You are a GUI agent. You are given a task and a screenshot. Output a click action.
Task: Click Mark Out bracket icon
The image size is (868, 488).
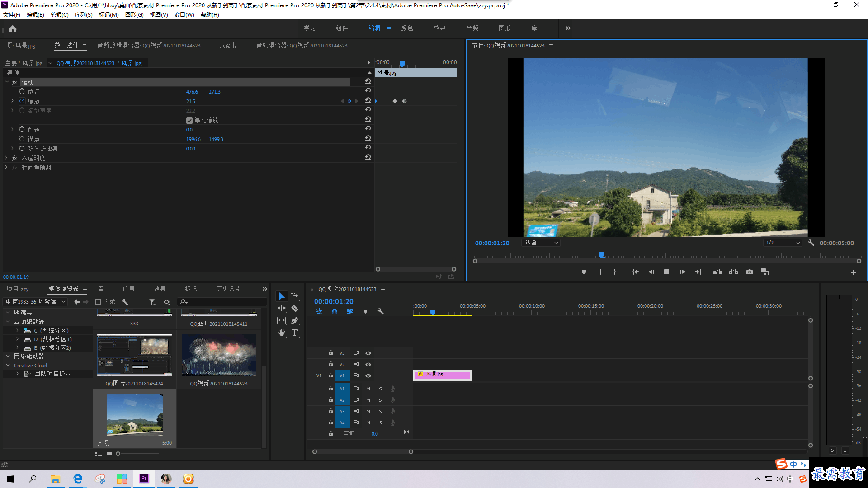click(615, 272)
